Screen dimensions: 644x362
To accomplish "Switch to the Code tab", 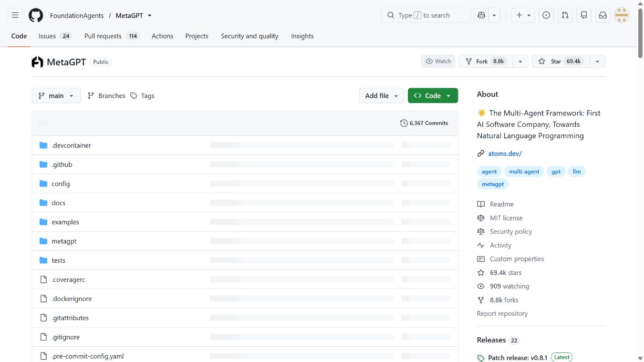I will pos(19,36).
